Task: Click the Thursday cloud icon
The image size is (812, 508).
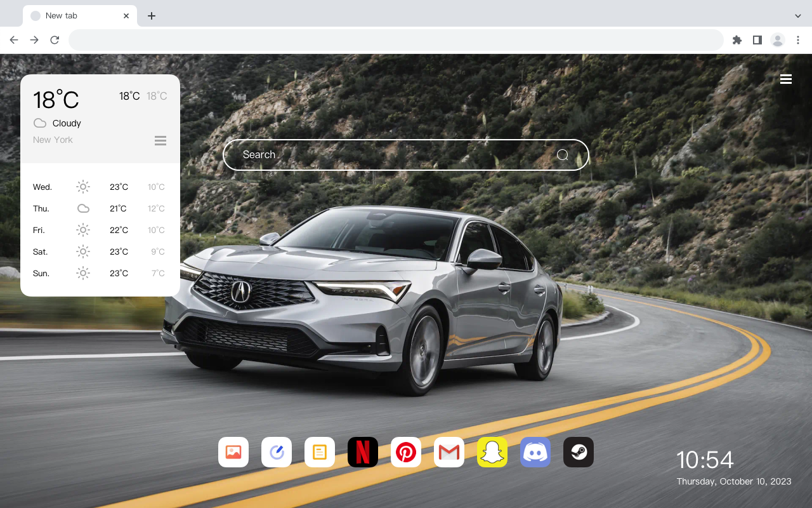Action: 83,208
